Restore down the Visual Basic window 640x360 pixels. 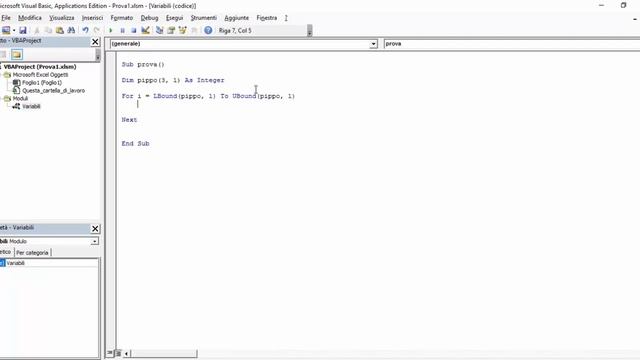tap(623, 5)
